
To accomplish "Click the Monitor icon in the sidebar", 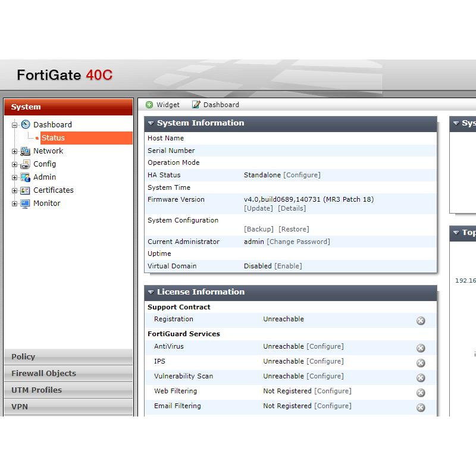I will pyautogui.click(x=24, y=203).
